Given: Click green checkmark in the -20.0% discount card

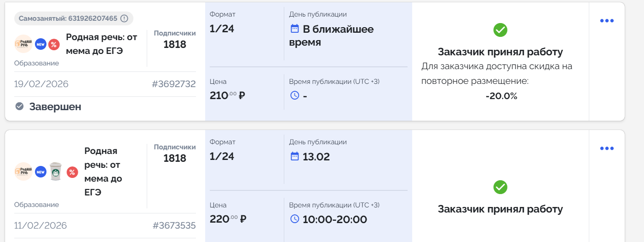Looking at the screenshot, I should click(500, 30).
